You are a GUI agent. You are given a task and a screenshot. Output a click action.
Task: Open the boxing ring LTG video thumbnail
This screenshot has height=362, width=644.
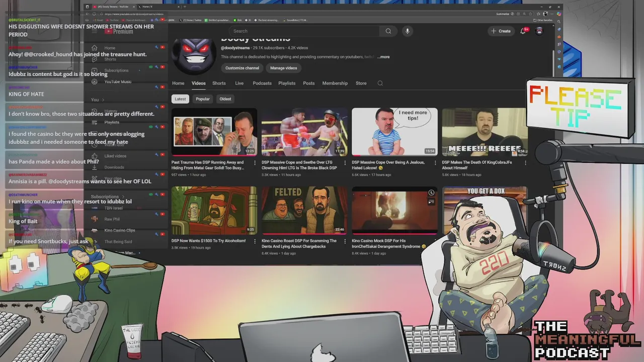(x=304, y=131)
